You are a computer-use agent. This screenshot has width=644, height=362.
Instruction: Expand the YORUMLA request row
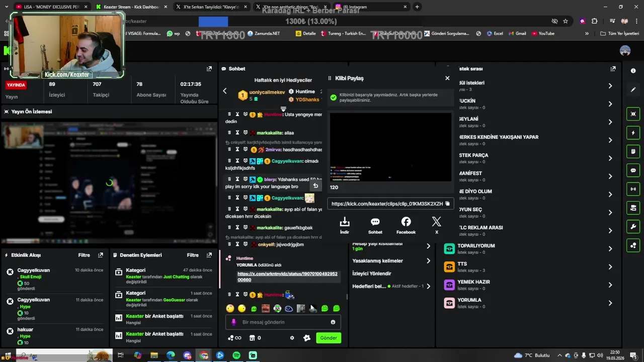coord(610,303)
